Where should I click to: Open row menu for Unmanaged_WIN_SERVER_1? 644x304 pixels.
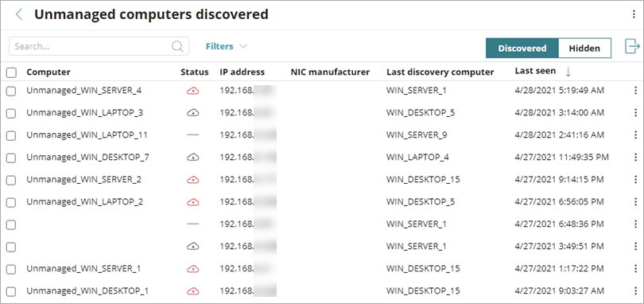point(636,269)
